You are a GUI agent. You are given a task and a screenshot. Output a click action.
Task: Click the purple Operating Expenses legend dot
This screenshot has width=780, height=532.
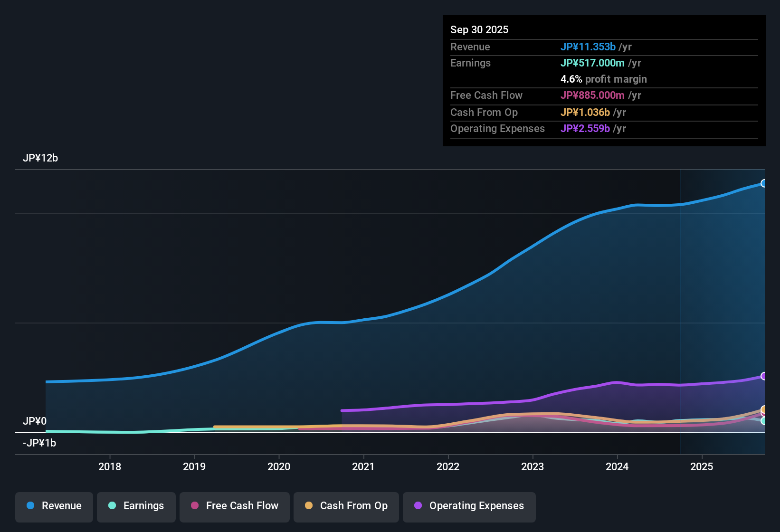click(x=418, y=506)
